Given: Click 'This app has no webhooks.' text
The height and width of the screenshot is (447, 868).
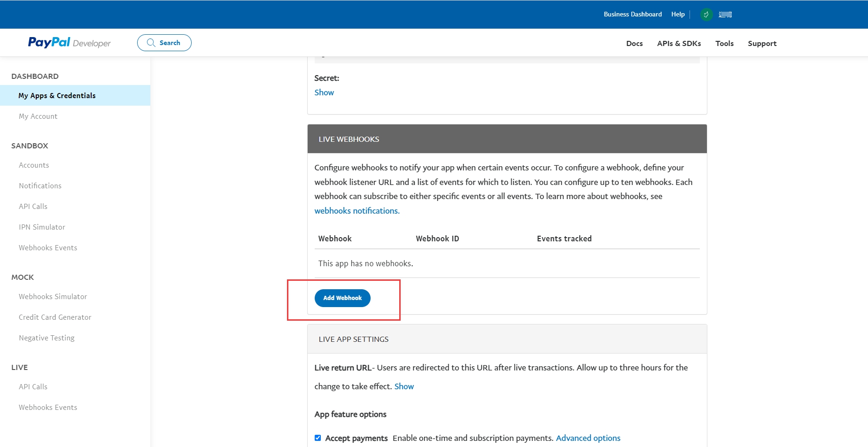Looking at the screenshot, I should [x=365, y=263].
